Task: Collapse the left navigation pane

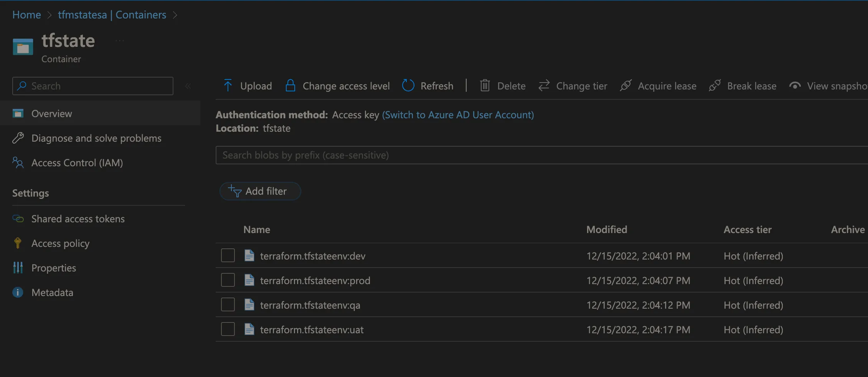Action: click(x=188, y=86)
